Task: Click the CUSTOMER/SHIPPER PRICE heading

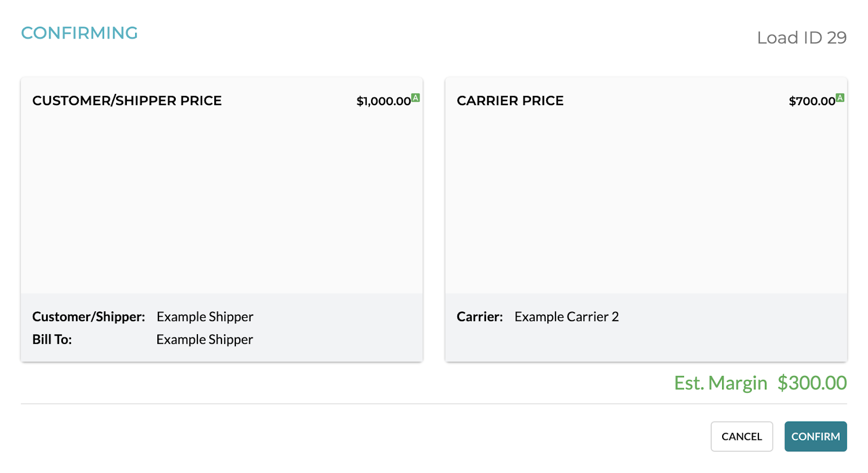Action: click(x=127, y=100)
